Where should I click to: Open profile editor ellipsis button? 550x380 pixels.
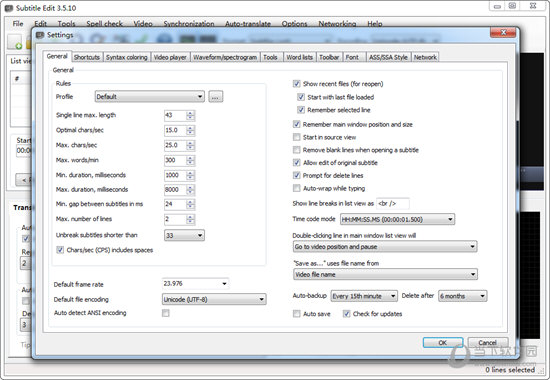click(x=215, y=96)
